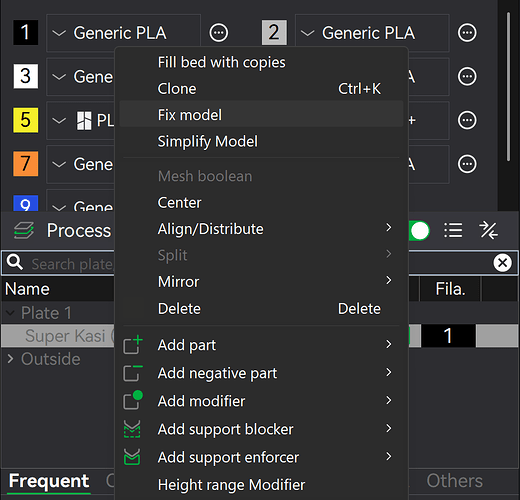Viewport: 520px width, 500px height.
Task: Click the compare presets icon
Action: (x=488, y=230)
